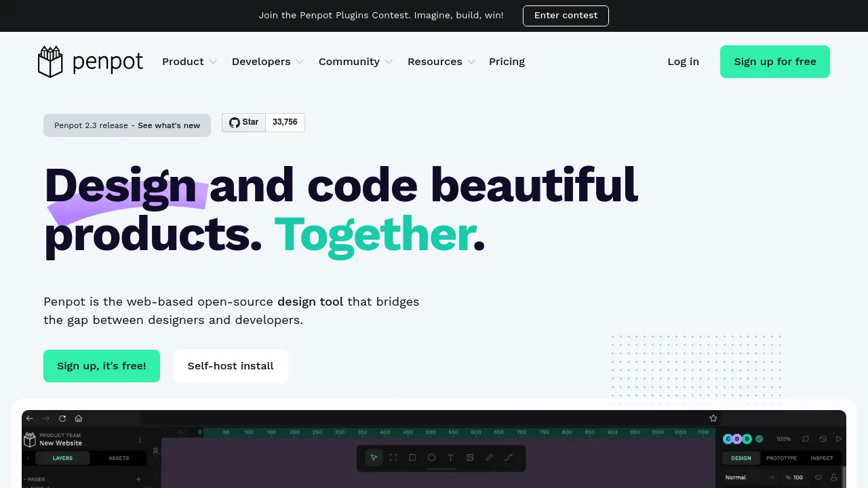This screenshot has width=868, height=488.
Task: Click Log in
Action: pos(683,62)
